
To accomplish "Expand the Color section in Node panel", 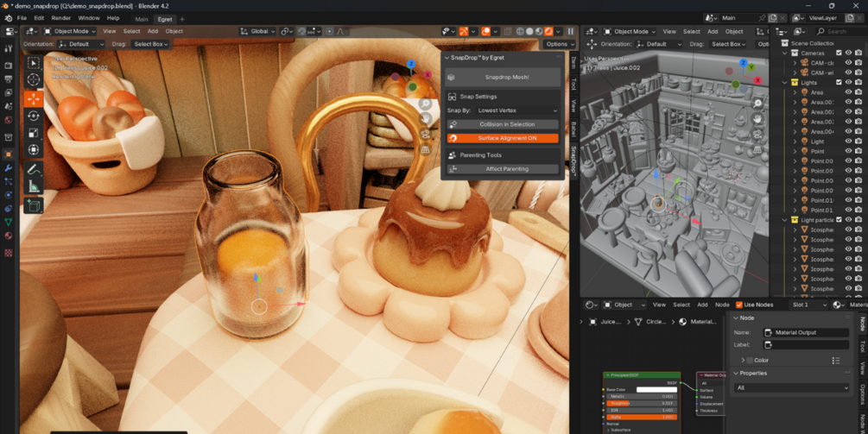I will [743, 361].
